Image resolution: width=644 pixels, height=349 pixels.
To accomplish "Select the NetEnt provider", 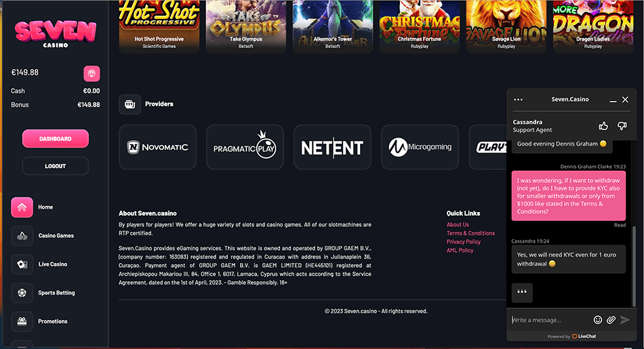I will (x=332, y=147).
